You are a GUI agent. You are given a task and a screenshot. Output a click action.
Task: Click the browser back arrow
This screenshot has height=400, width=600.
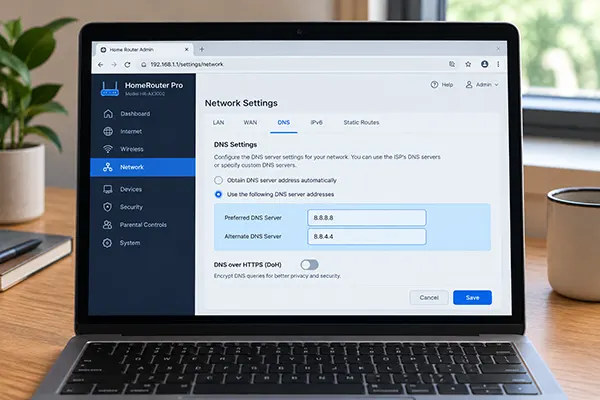101,65
